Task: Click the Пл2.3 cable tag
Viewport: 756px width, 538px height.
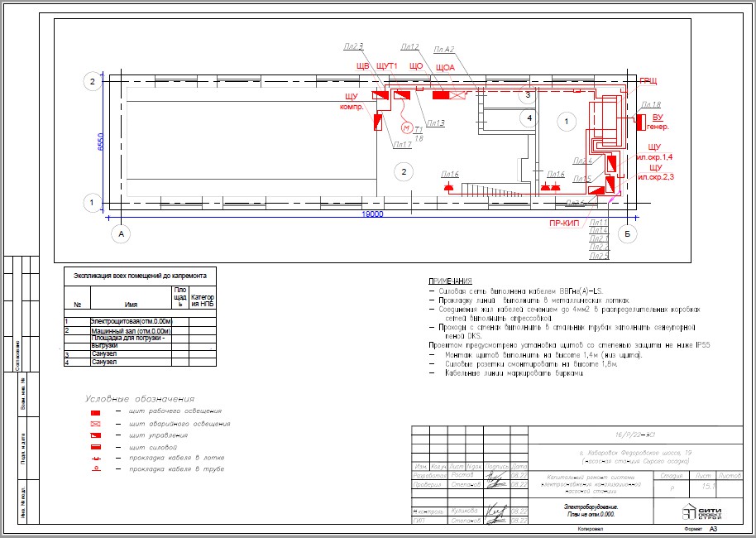Action: click(353, 46)
